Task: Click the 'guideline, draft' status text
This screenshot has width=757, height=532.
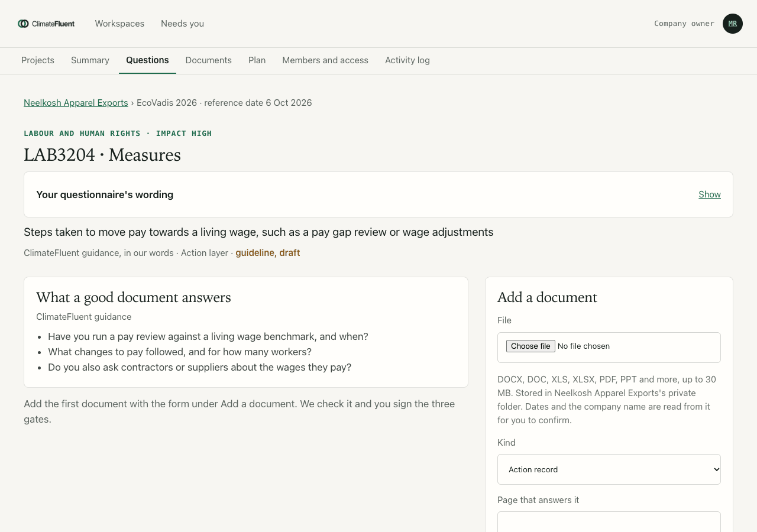Action: 268,253
